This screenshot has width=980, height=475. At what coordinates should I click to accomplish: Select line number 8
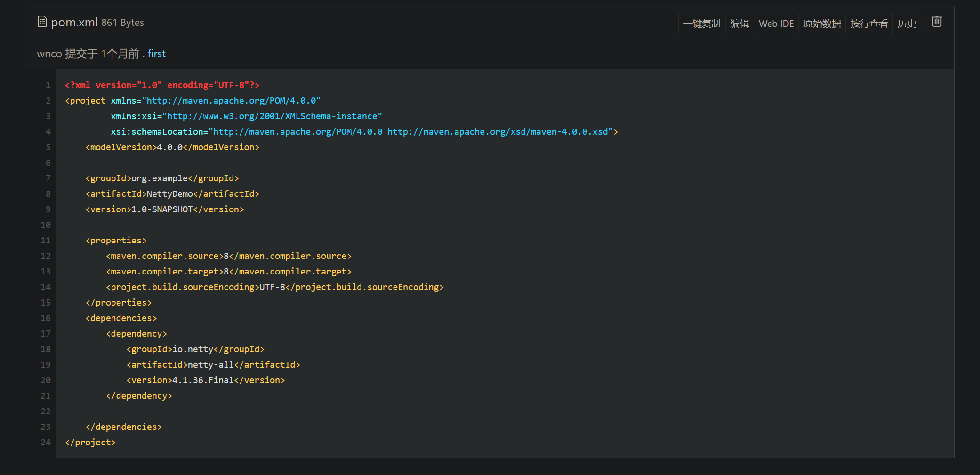tap(48, 194)
